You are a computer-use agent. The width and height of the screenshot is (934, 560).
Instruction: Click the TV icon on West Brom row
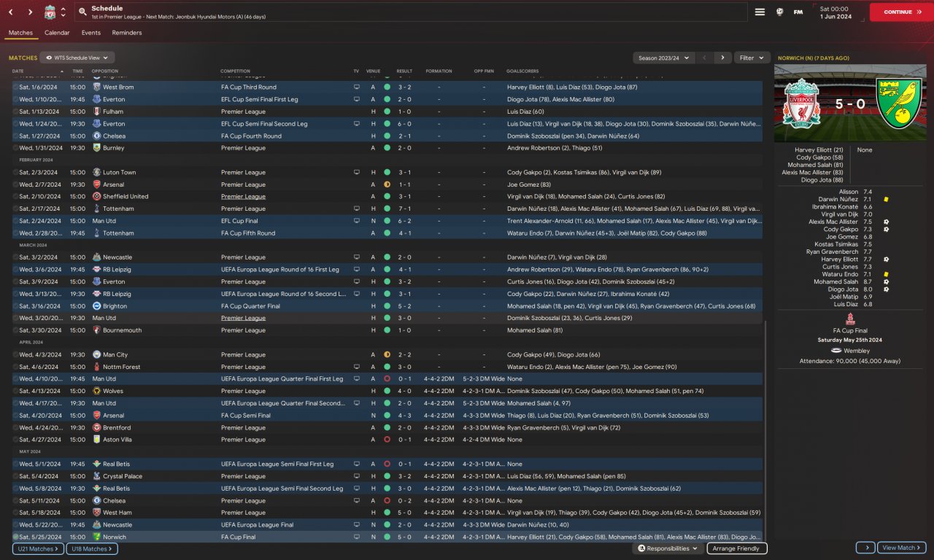pyautogui.click(x=356, y=87)
